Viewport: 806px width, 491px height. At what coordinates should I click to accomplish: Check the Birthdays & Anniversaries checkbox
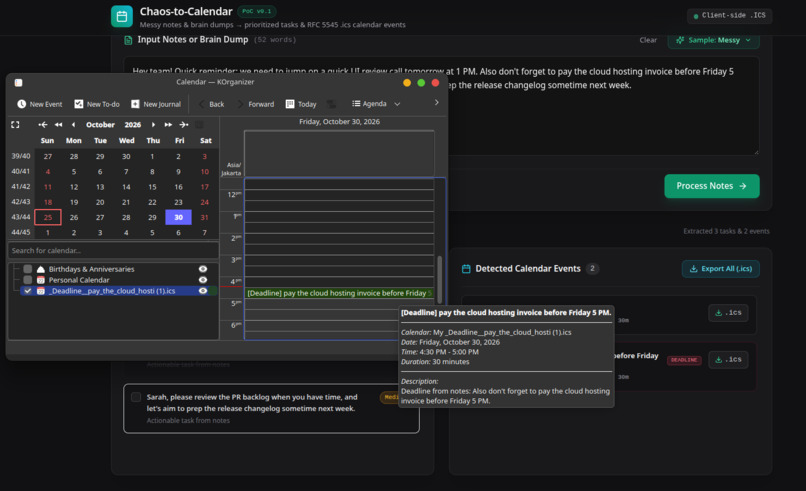click(28, 269)
